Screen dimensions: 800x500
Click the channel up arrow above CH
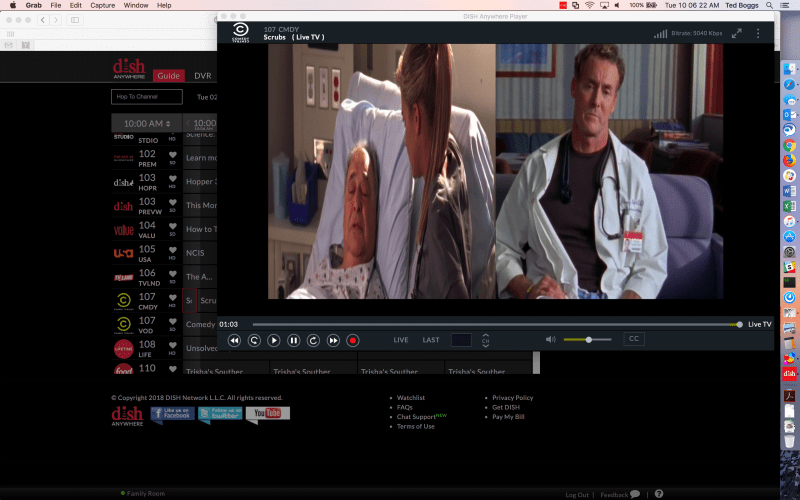tap(486, 335)
